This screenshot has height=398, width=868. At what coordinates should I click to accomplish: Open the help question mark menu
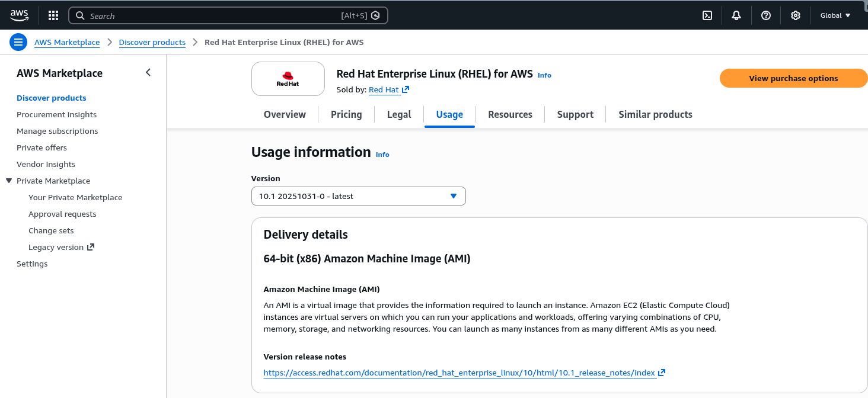(x=766, y=15)
